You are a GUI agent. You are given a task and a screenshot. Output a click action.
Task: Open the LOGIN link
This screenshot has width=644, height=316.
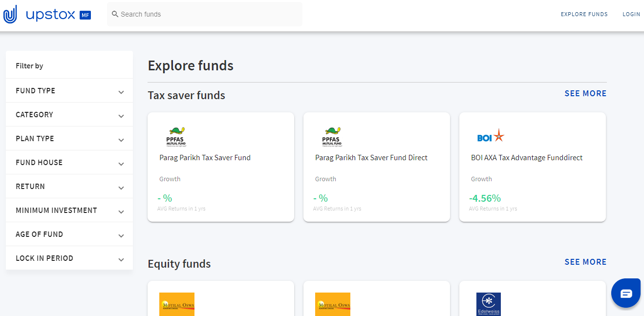tap(631, 14)
